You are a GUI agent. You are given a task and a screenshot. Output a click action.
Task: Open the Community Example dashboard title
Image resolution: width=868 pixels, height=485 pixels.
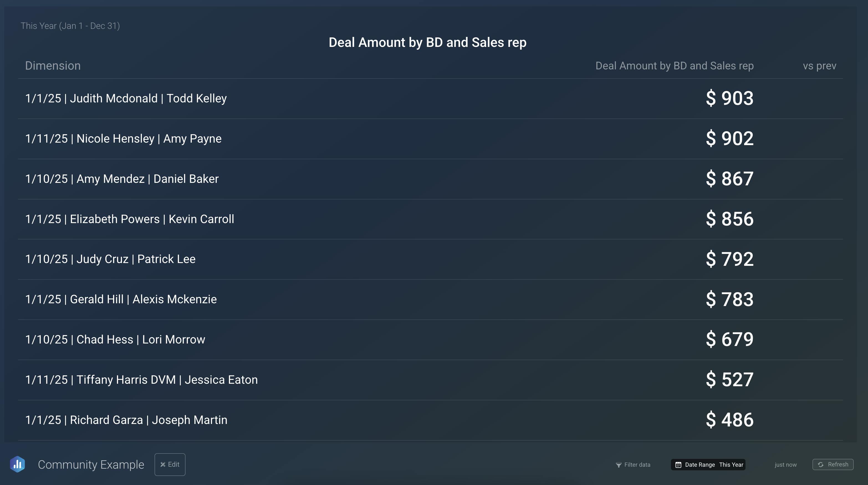tap(91, 464)
